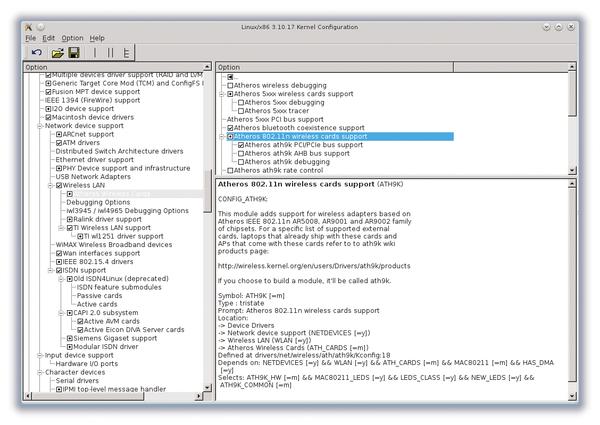Collapse the CAPI 2.0 subsystem node
The width and height of the screenshot is (600, 425).
[61, 313]
